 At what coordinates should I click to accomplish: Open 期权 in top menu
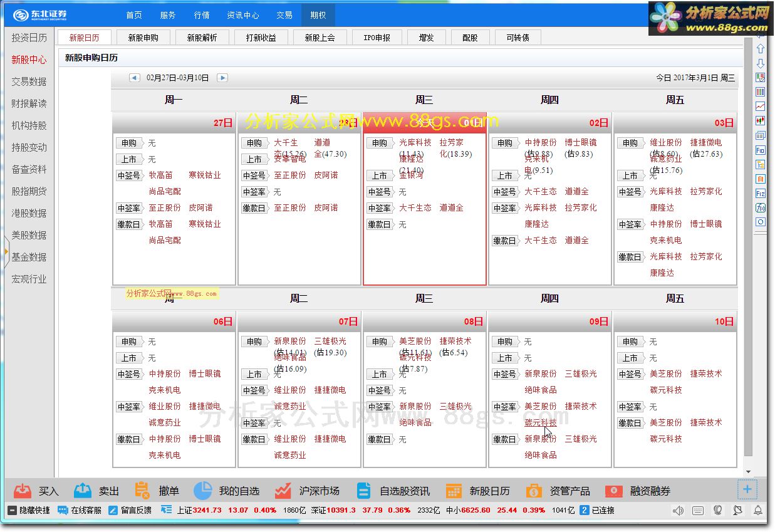point(318,15)
